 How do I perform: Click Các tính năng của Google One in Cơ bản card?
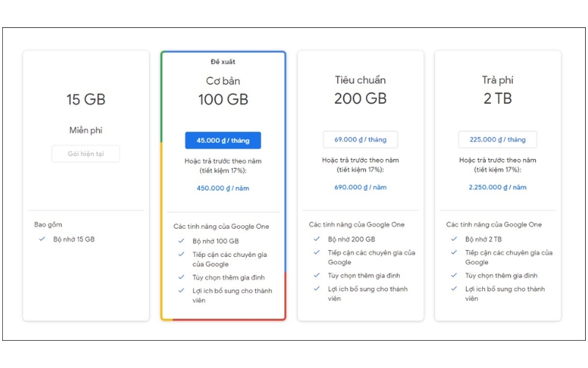[221, 227]
